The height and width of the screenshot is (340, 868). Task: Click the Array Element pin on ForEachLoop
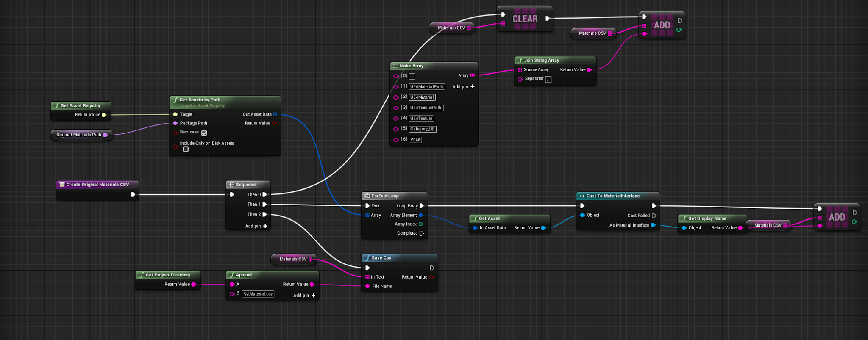(x=421, y=215)
